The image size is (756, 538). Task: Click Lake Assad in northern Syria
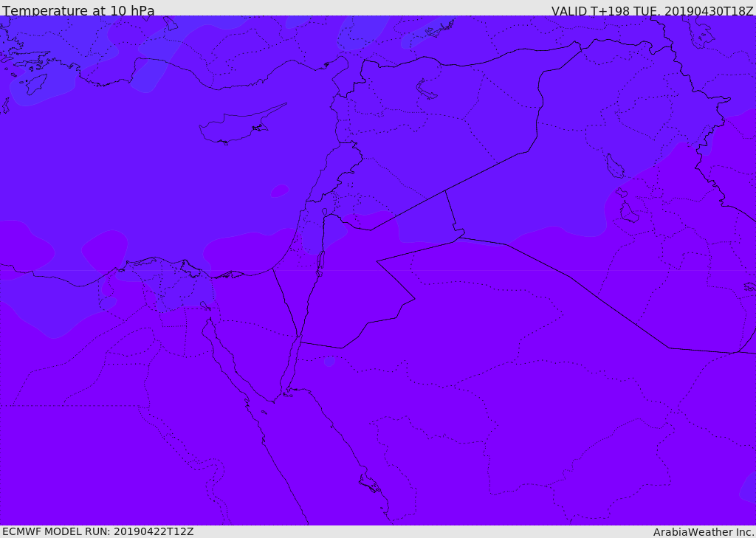[425, 90]
